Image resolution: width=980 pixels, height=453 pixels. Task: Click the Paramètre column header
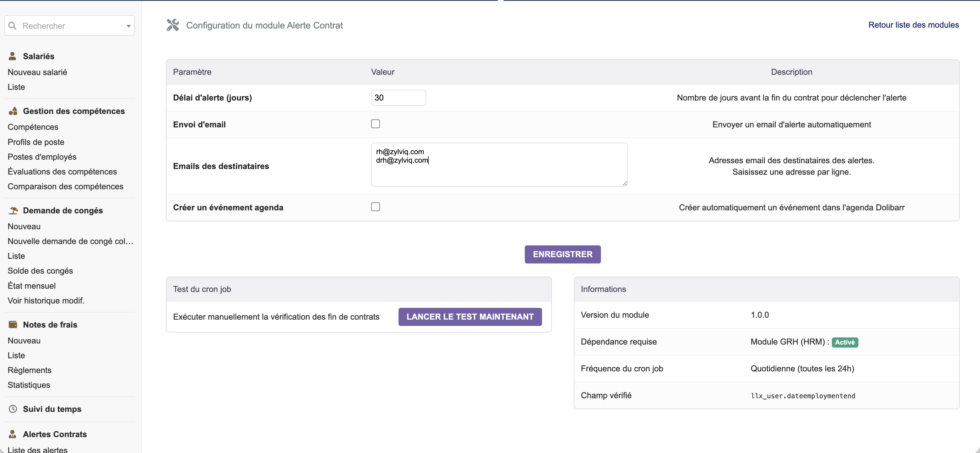pos(192,72)
